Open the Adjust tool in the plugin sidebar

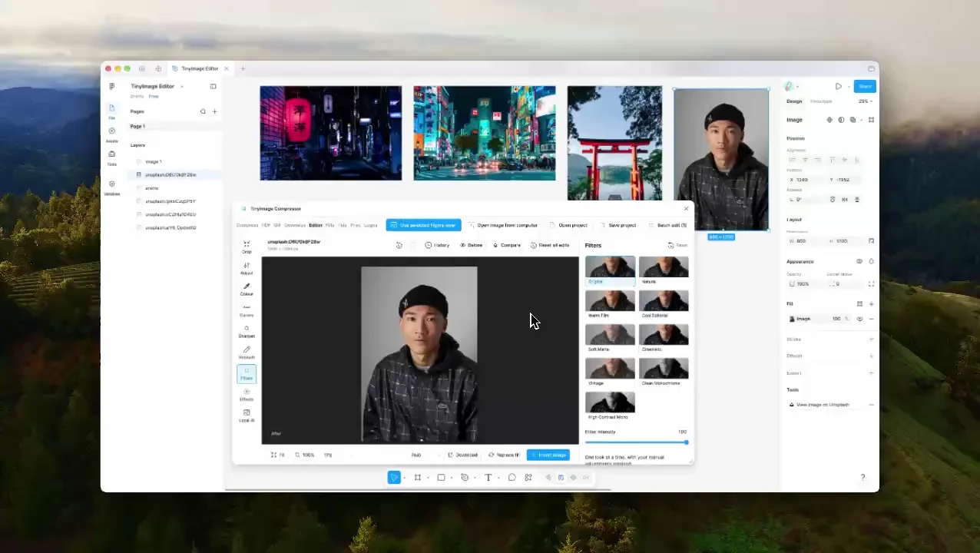pos(247,268)
